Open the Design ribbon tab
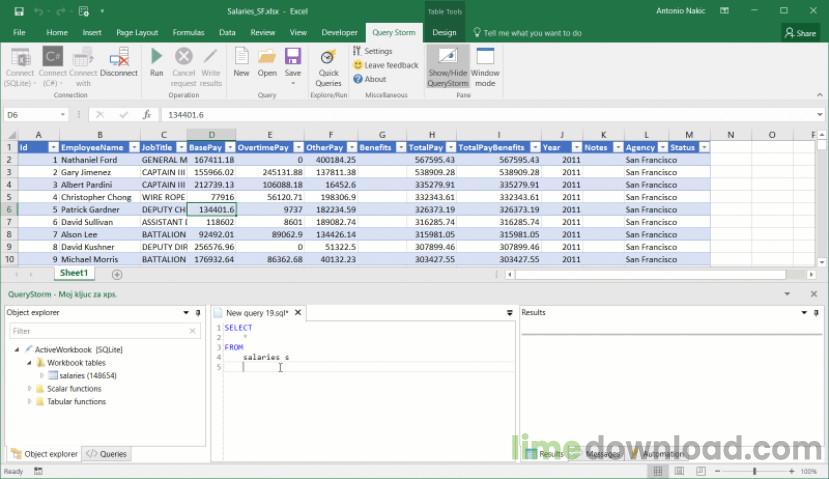 pyautogui.click(x=444, y=33)
